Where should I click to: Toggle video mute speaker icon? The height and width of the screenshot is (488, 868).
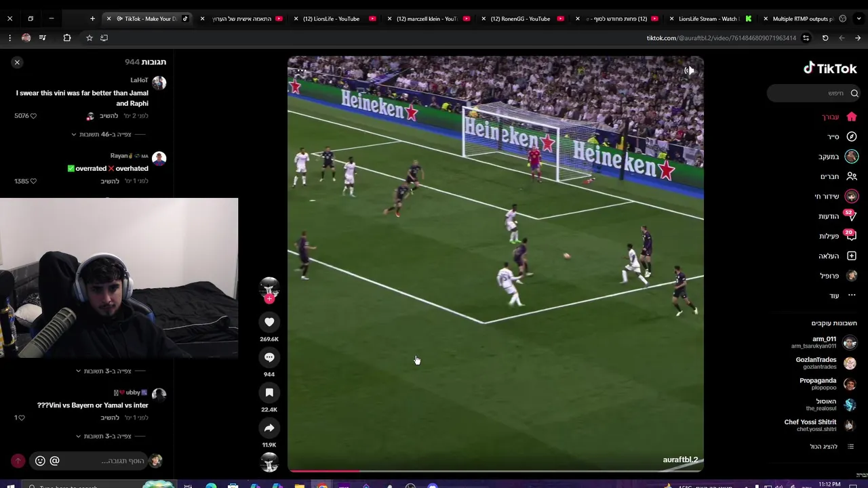point(689,70)
